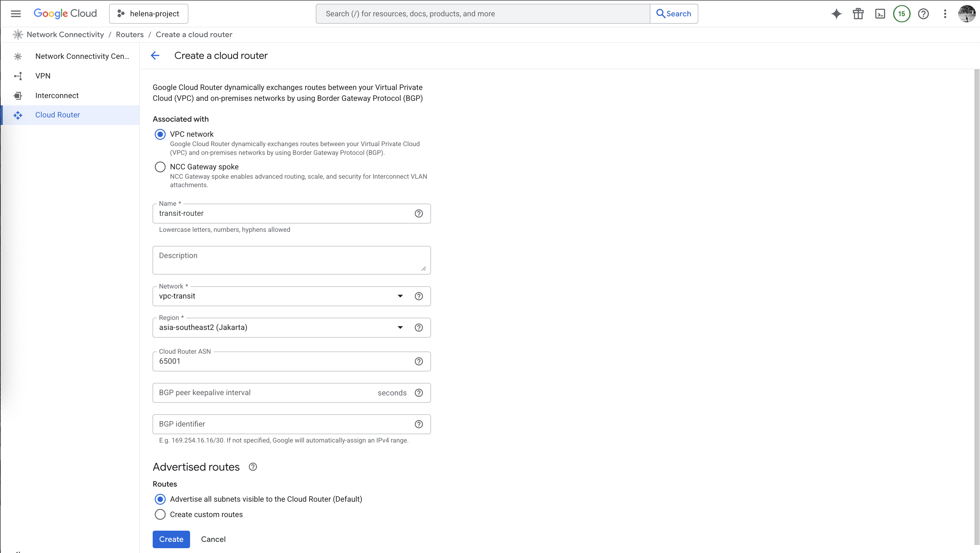Click the Gemini AI sparkle icon
Image resolution: width=980 pixels, height=553 pixels.
click(836, 14)
